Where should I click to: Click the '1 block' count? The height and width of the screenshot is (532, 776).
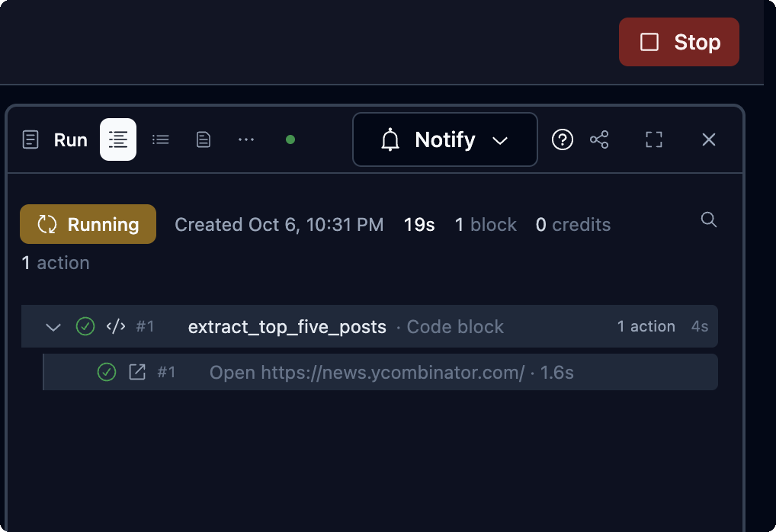[x=486, y=225]
